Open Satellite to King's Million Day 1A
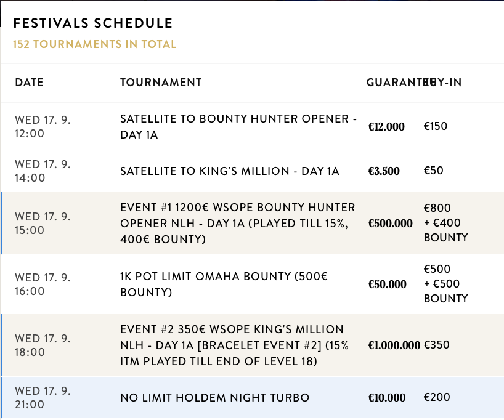The width and height of the screenshot is (504, 420). tap(229, 171)
